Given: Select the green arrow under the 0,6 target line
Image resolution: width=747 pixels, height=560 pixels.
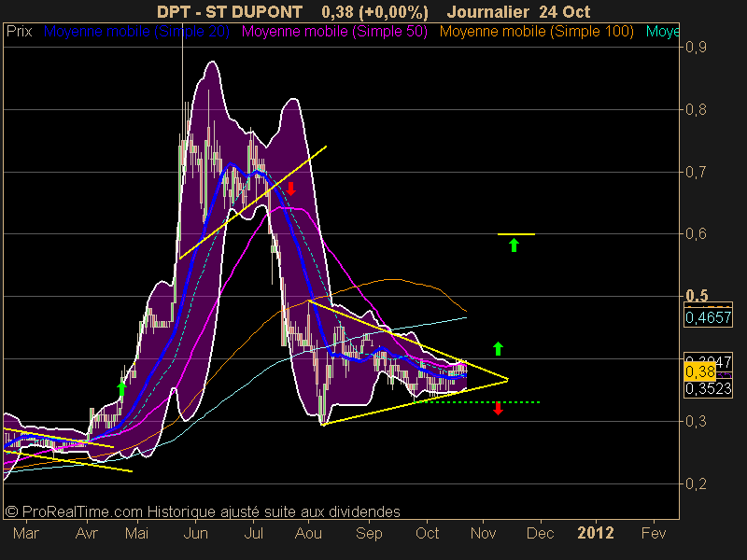Looking at the screenshot, I should pyautogui.click(x=514, y=245).
